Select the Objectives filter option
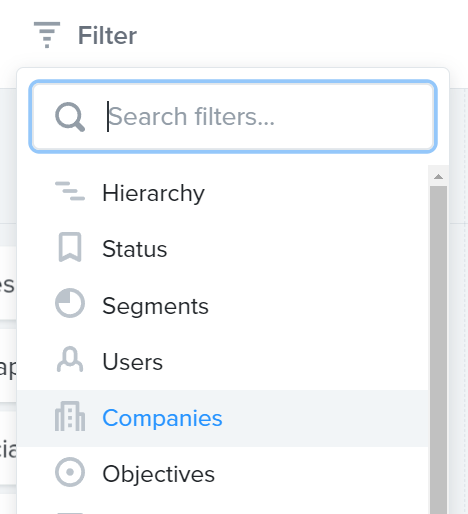468x514 pixels. pyautogui.click(x=223, y=474)
